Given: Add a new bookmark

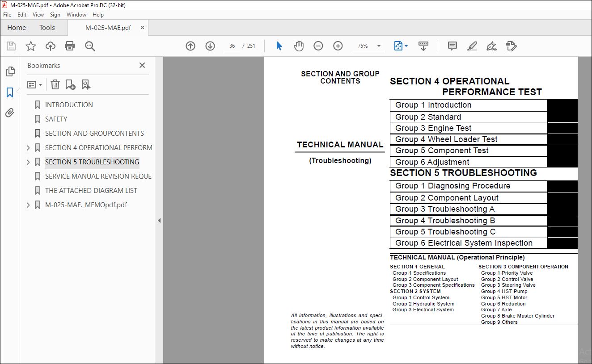Looking at the screenshot, I should click(70, 84).
